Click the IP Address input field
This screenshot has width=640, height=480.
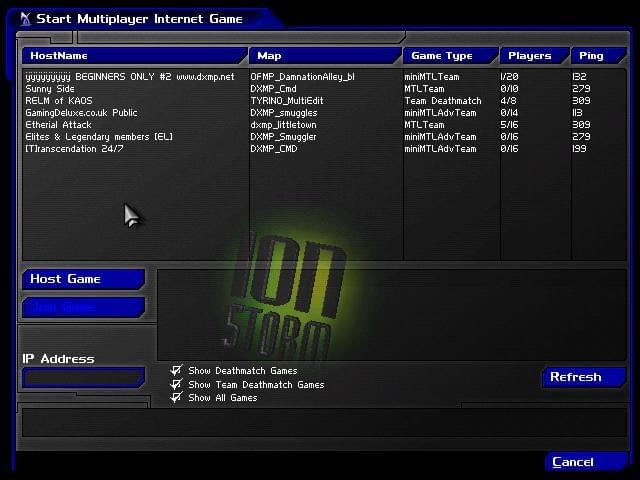coord(84,377)
